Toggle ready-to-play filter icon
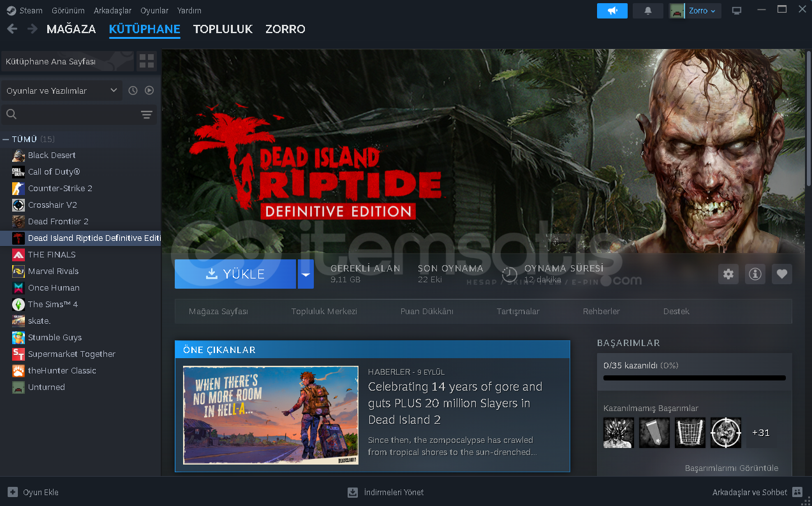 point(149,90)
